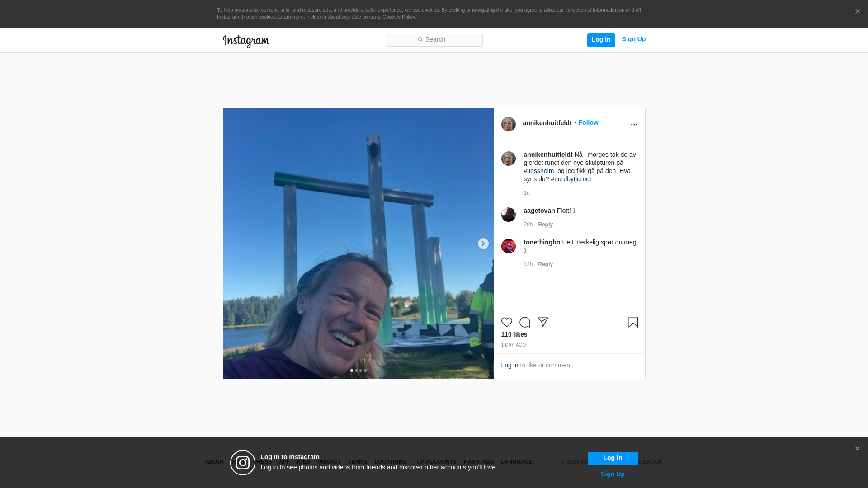
Task: Open annikenhuitfeldt's header profile picture
Action: (x=508, y=124)
